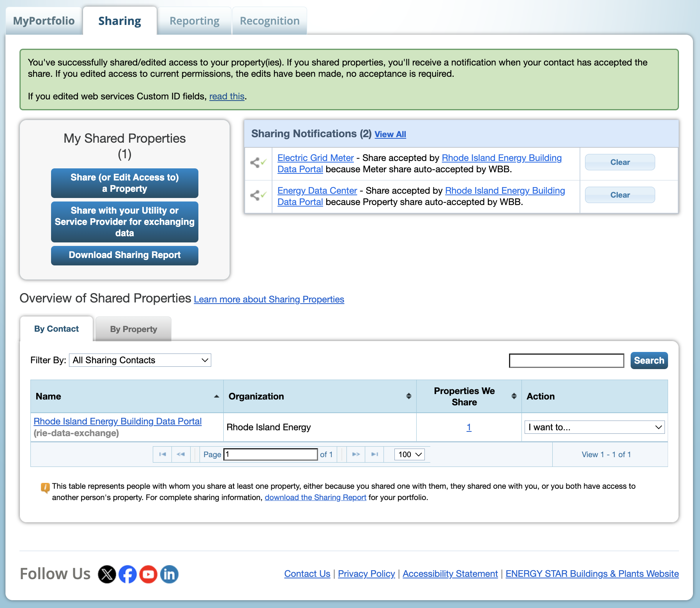
Task: Open Accessibility Statement footer link
Action: pyautogui.click(x=450, y=574)
